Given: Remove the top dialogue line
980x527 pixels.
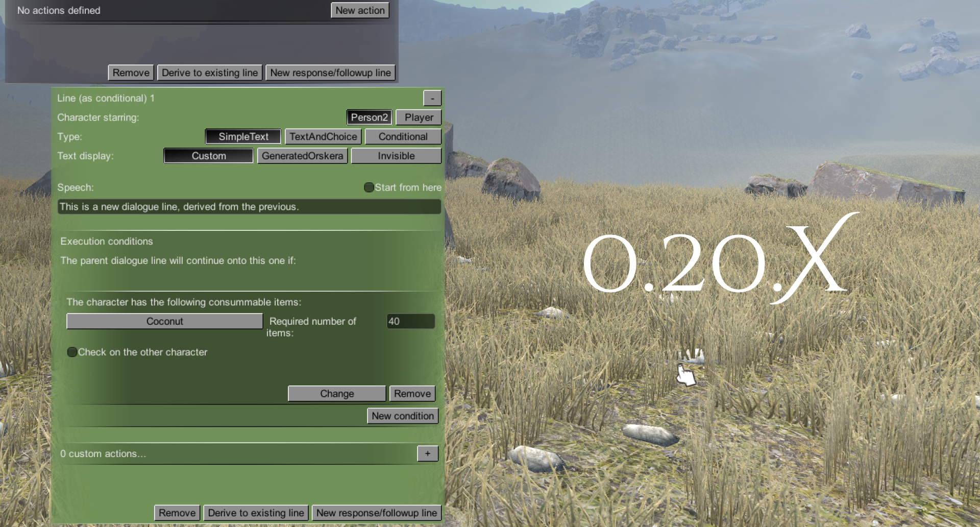Looking at the screenshot, I should pos(131,73).
